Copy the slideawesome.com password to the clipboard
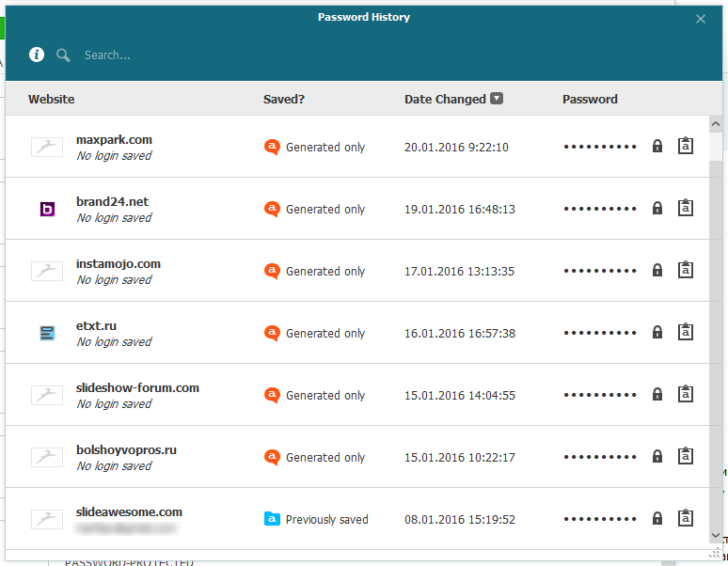The height and width of the screenshot is (566, 728). (686, 518)
